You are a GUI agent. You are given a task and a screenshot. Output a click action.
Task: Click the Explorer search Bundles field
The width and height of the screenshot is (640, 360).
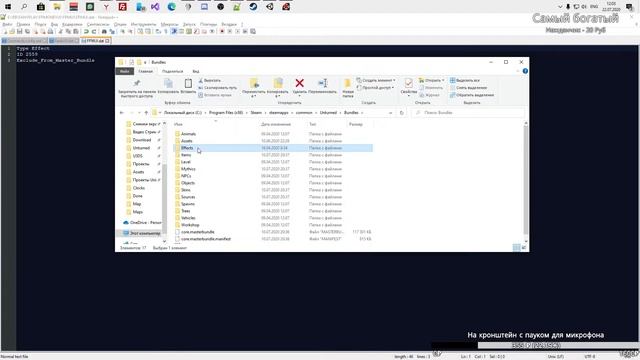(x=468, y=113)
